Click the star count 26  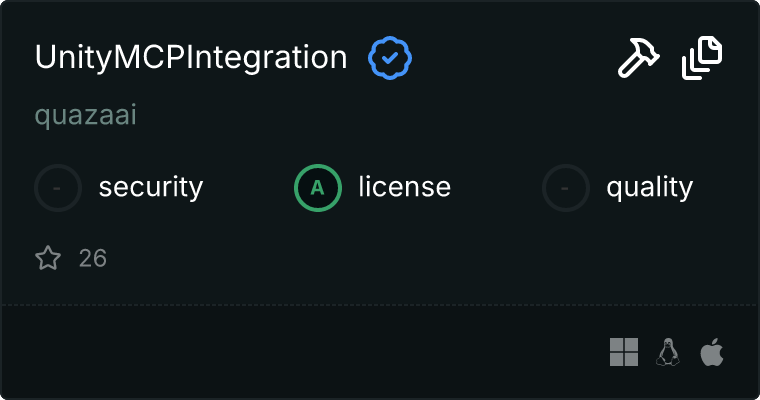point(93,258)
